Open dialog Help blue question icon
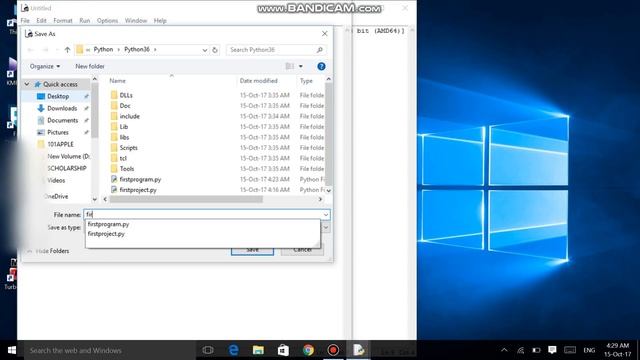 321,66
